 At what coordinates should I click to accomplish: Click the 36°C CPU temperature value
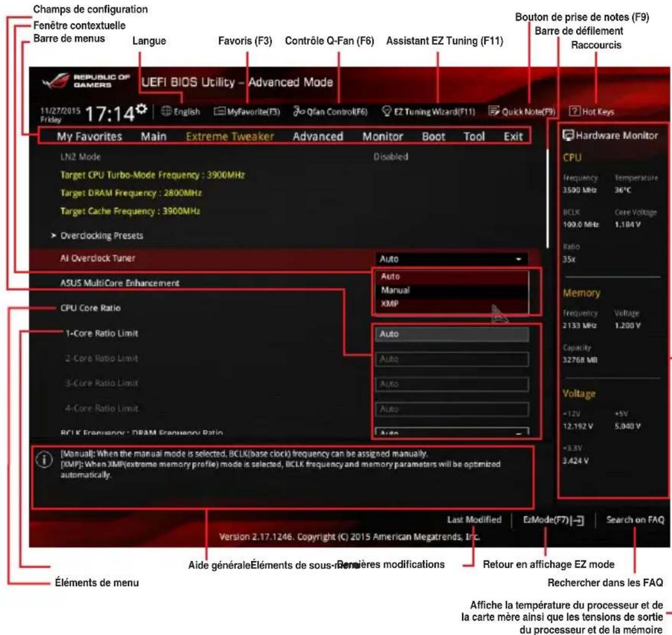click(623, 190)
